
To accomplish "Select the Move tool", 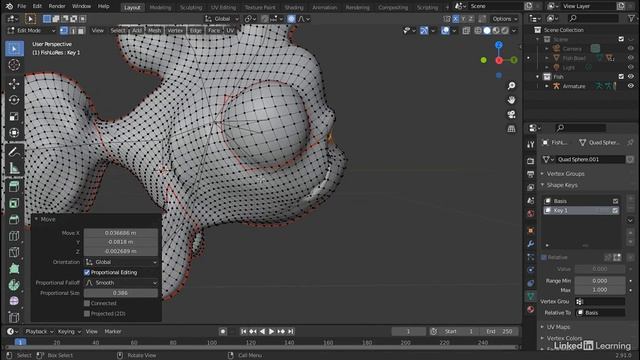I will (x=14, y=84).
